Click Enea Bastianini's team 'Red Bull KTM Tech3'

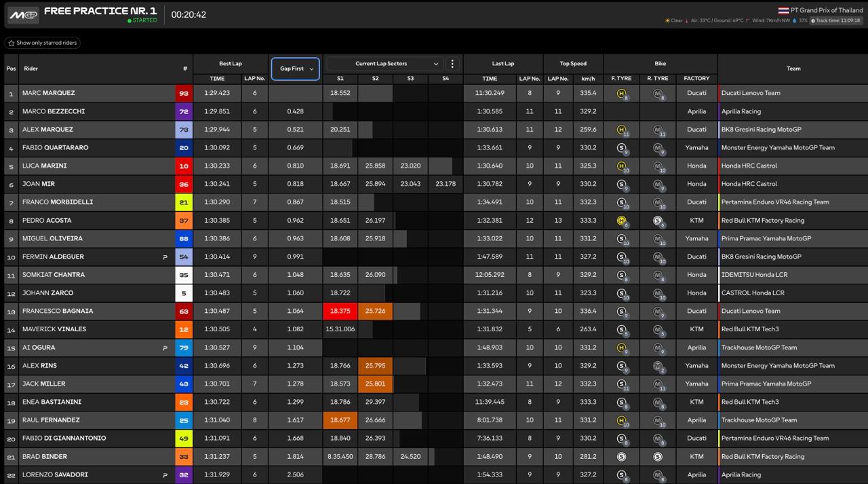click(750, 403)
